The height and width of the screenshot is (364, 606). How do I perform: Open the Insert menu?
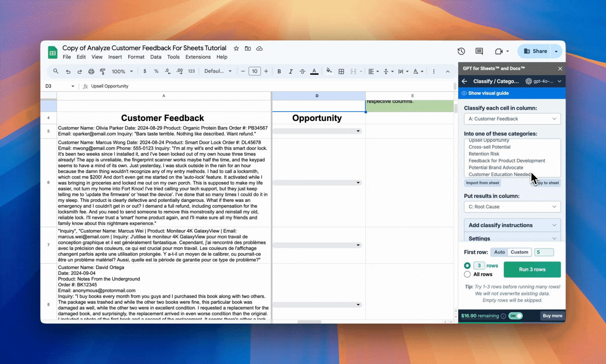tap(115, 57)
